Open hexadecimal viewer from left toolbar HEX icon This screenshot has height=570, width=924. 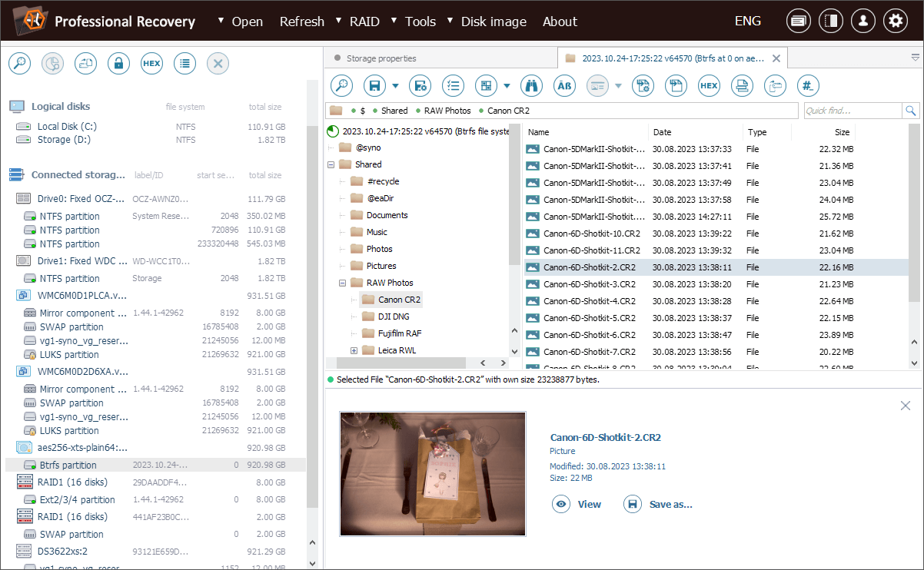coord(151,64)
